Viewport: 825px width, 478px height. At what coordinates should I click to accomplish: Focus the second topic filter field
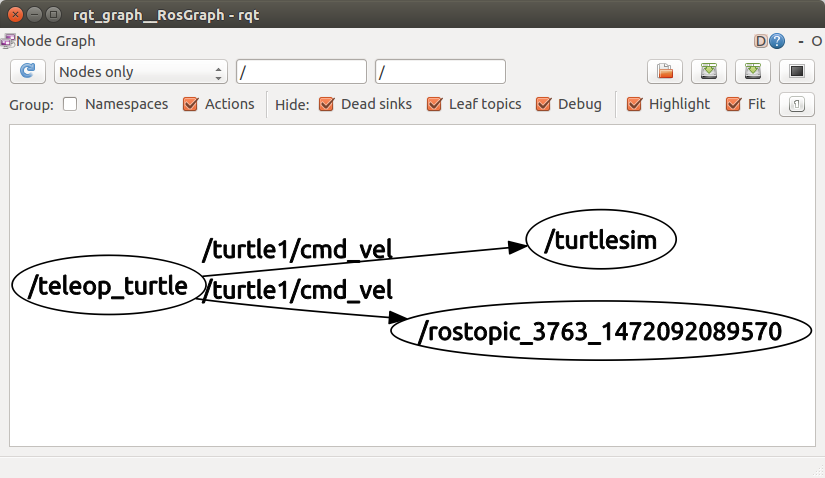click(440, 72)
